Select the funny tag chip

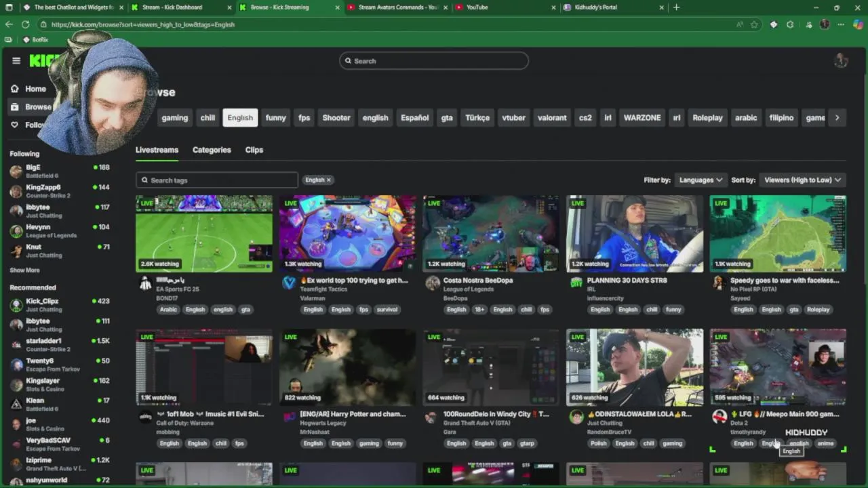tap(275, 117)
